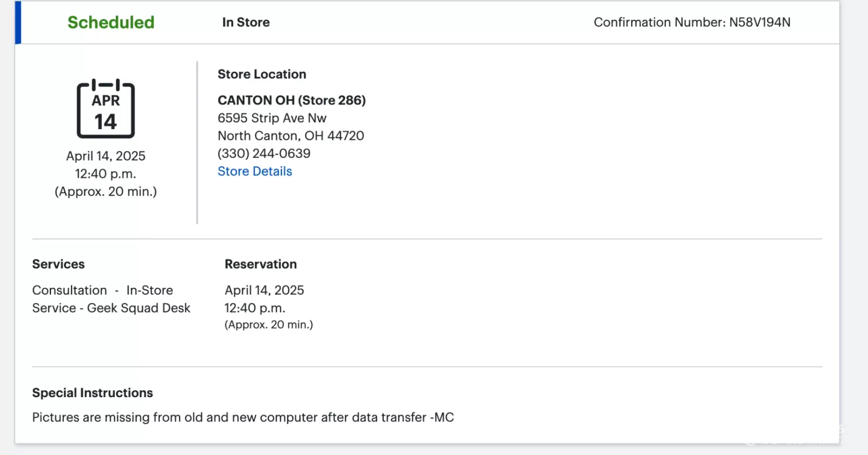This screenshot has width=868, height=455.
Task: Click the April 14, 2025 date under Reservation
Action: [264, 290]
